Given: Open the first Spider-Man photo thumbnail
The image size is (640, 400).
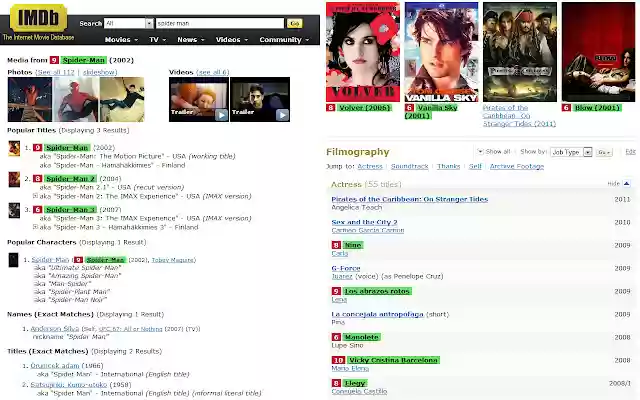Looking at the screenshot, I should (x=30, y=99).
